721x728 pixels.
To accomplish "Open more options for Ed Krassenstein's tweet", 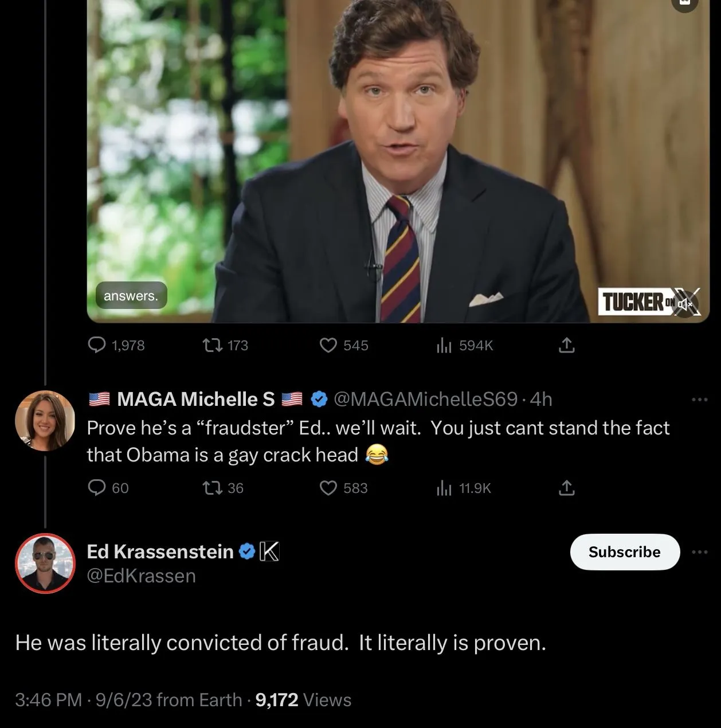I will pos(699,552).
